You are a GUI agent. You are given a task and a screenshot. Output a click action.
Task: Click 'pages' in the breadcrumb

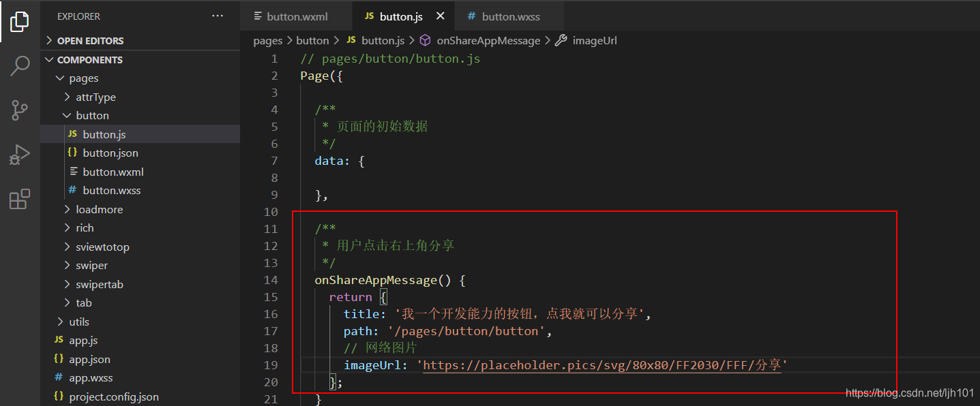267,41
